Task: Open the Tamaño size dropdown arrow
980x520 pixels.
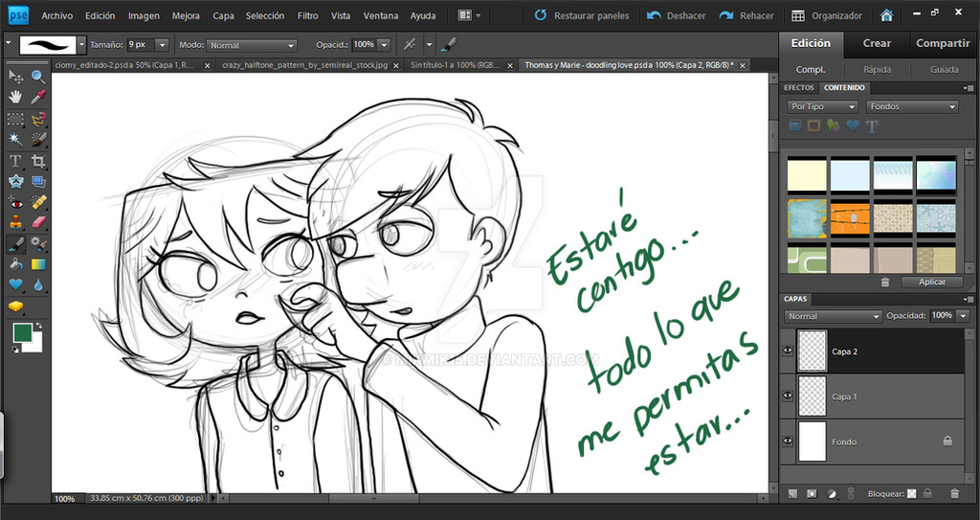Action: (162, 45)
